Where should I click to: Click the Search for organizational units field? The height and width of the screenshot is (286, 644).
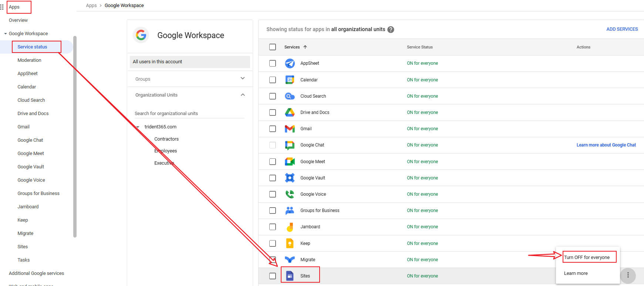coord(189,114)
